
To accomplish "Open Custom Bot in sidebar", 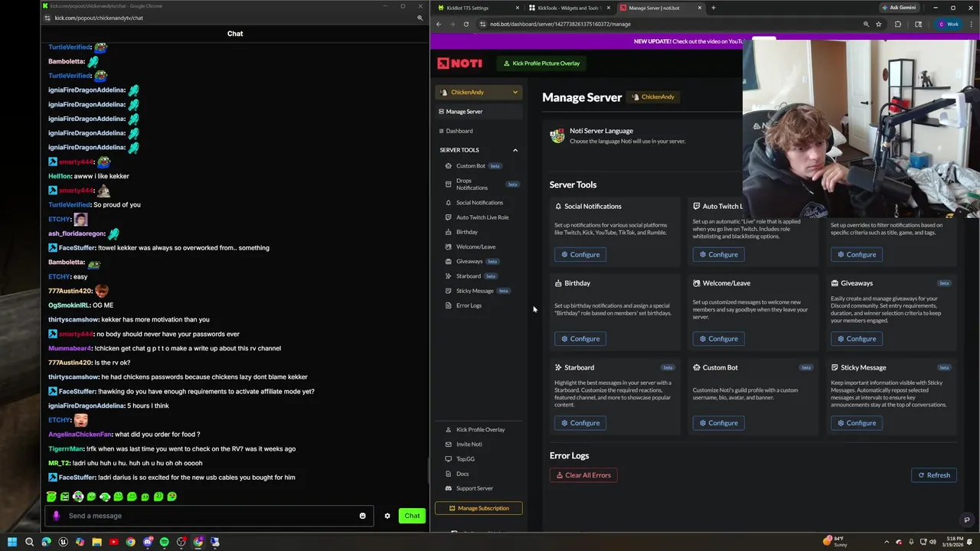I will pyautogui.click(x=471, y=166).
